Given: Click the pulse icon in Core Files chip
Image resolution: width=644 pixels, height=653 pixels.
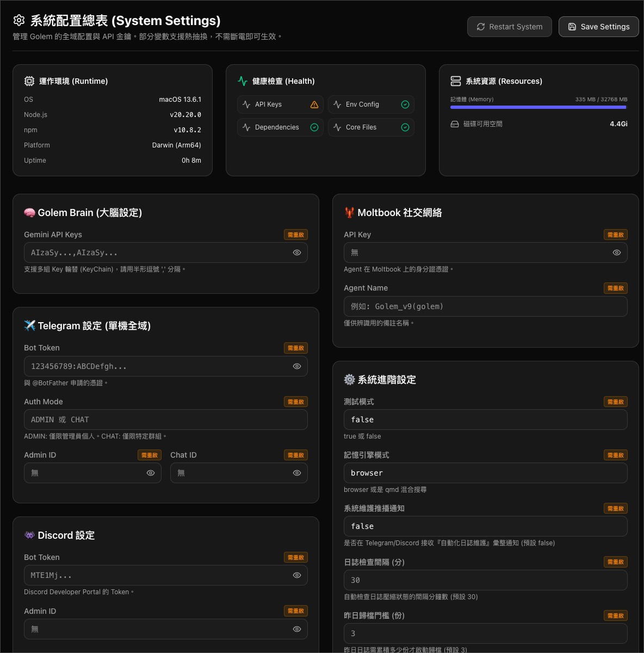Looking at the screenshot, I should click(x=337, y=127).
